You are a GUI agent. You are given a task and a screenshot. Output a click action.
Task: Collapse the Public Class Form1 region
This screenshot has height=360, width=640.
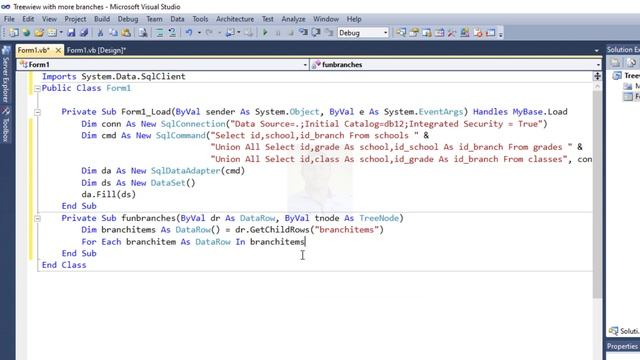(37, 88)
